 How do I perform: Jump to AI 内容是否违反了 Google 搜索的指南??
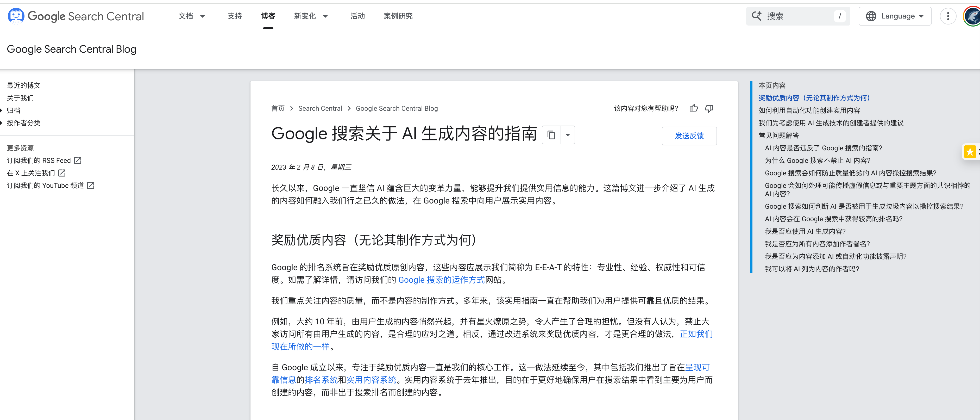823,148
